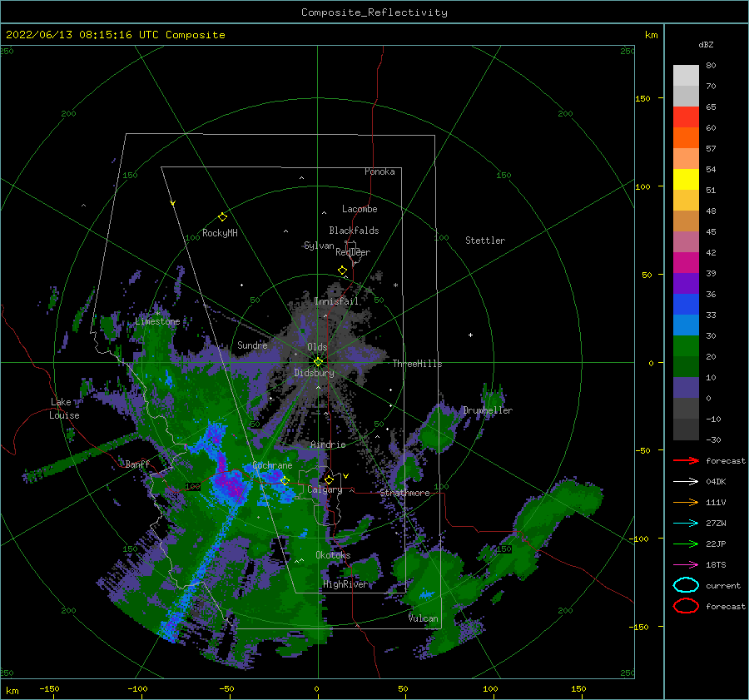The width and height of the screenshot is (749, 700).
Task: Click the orange 60-57 dBZ color swatch
Action: pyautogui.click(x=686, y=137)
